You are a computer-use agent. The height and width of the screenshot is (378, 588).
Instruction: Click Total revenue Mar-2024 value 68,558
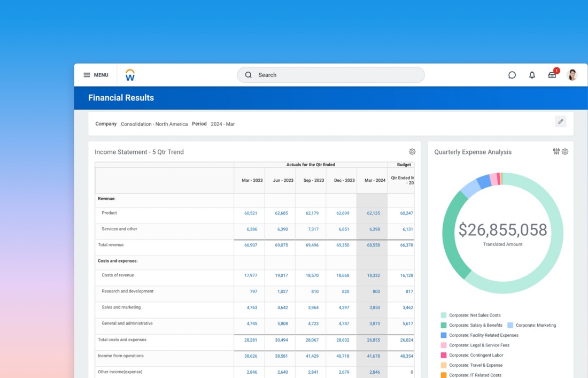(x=373, y=245)
